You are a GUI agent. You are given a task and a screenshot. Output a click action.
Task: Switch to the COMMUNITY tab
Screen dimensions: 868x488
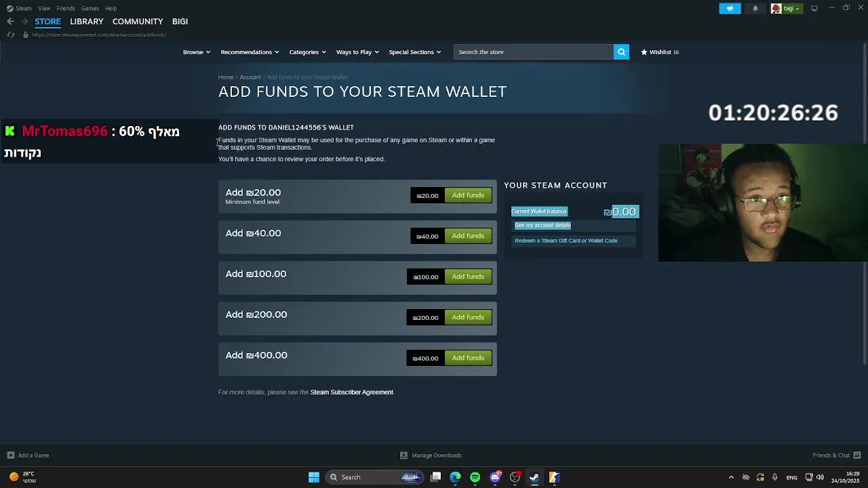pyautogui.click(x=138, y=22)
